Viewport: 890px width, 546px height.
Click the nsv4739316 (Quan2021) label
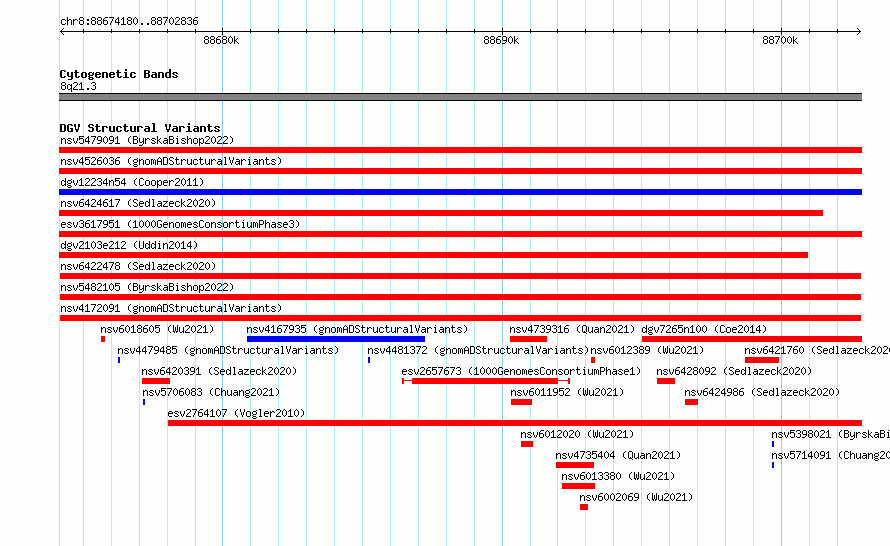(x=572, y=329)
